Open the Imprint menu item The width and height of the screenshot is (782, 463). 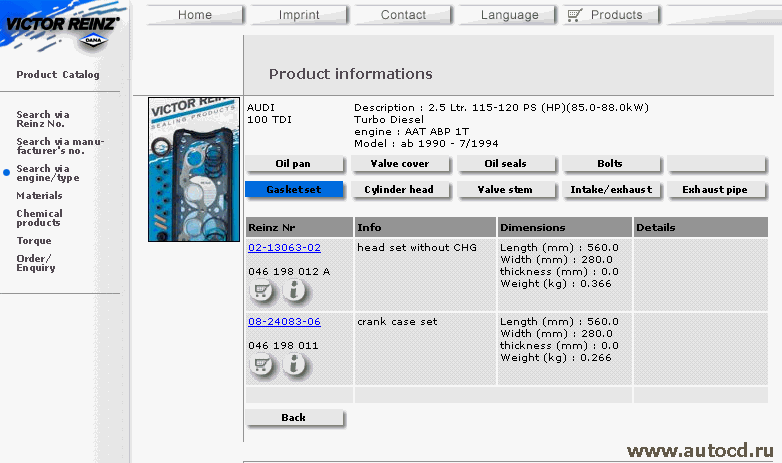(x=299, y=15)
